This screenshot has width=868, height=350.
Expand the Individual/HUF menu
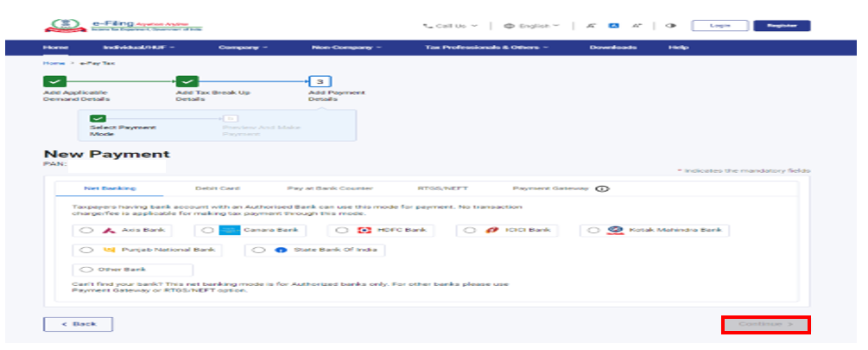click(138, 47)
